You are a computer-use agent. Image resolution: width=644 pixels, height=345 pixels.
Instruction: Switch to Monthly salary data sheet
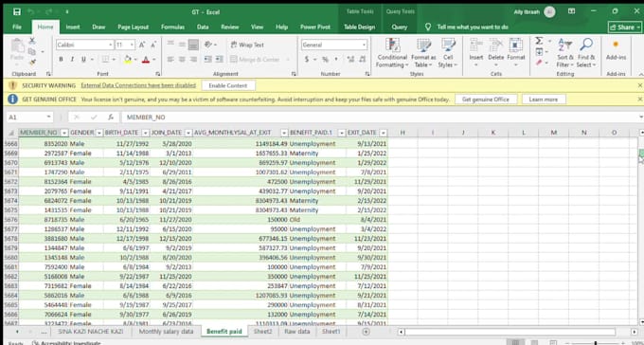(166, 332)
